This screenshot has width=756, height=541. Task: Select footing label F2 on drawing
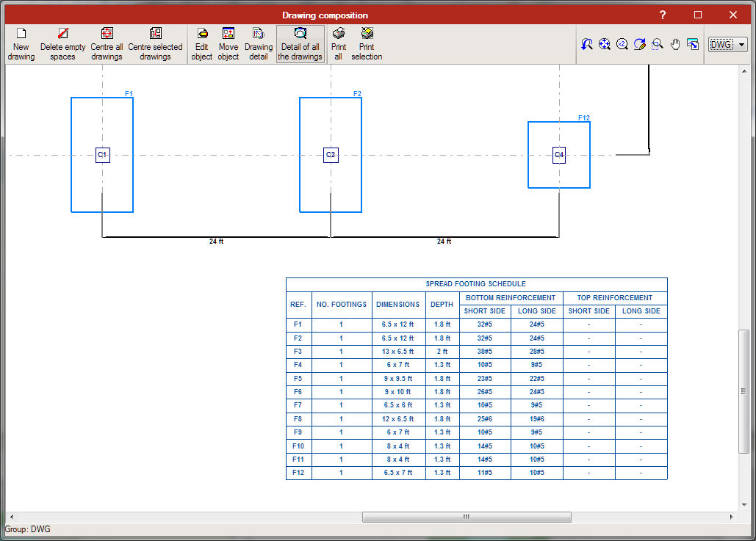click(x=357, y=93)
